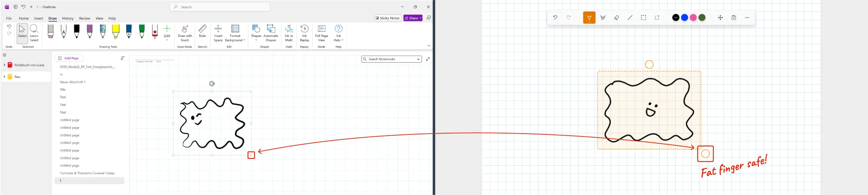
Task: Select the blue color in floating toolbar
Action: [x=685, y=18]
